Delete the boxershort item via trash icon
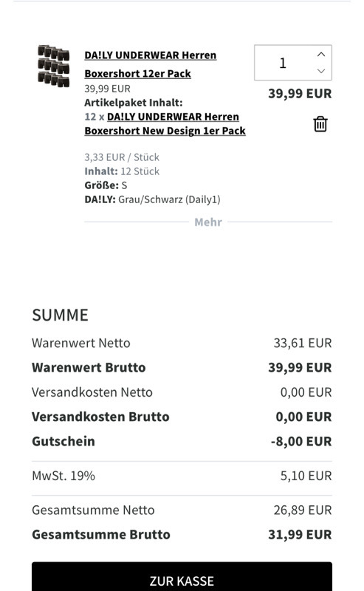 pyautogui.click(x=320, y=124)
